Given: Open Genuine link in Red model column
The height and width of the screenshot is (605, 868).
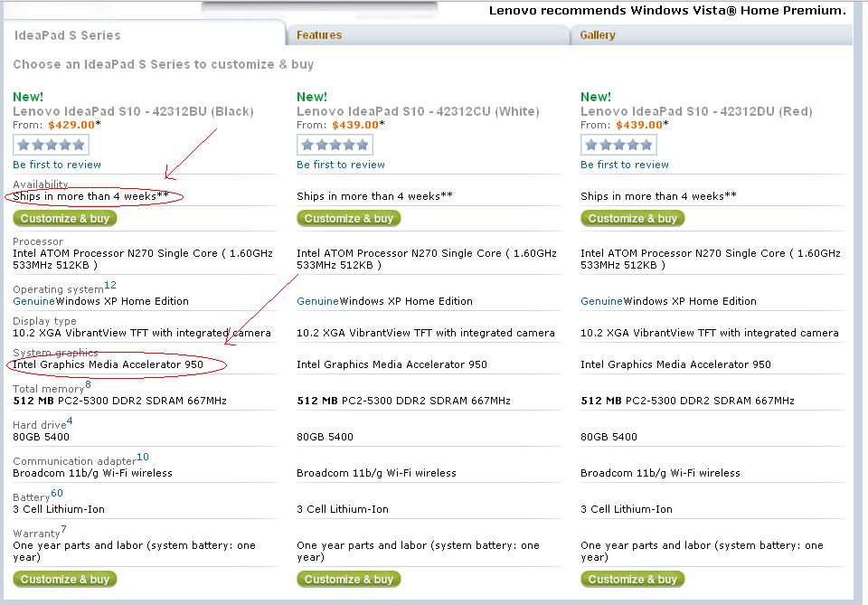Looking at the screenshot, I should [602, 301].
